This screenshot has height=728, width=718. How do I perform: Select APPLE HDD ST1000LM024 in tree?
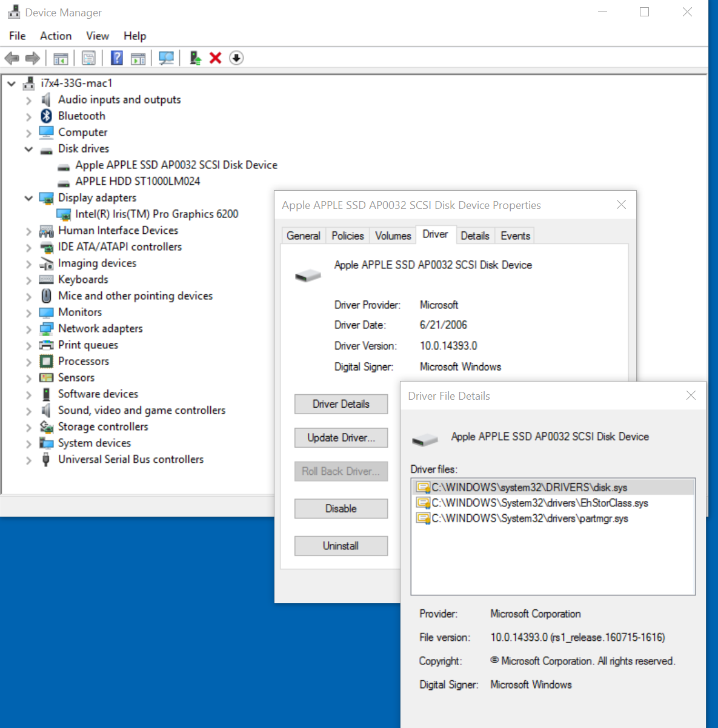pos(138,181)
